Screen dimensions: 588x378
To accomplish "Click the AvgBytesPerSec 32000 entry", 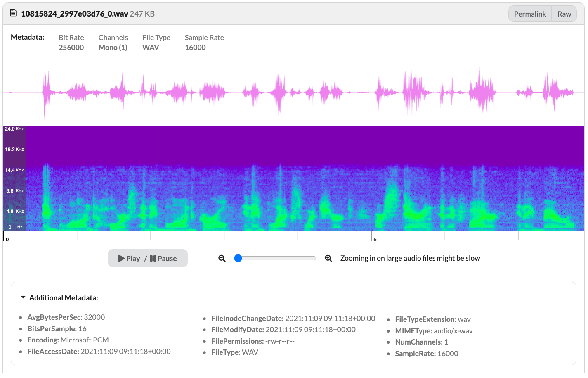I will [66, 317].
